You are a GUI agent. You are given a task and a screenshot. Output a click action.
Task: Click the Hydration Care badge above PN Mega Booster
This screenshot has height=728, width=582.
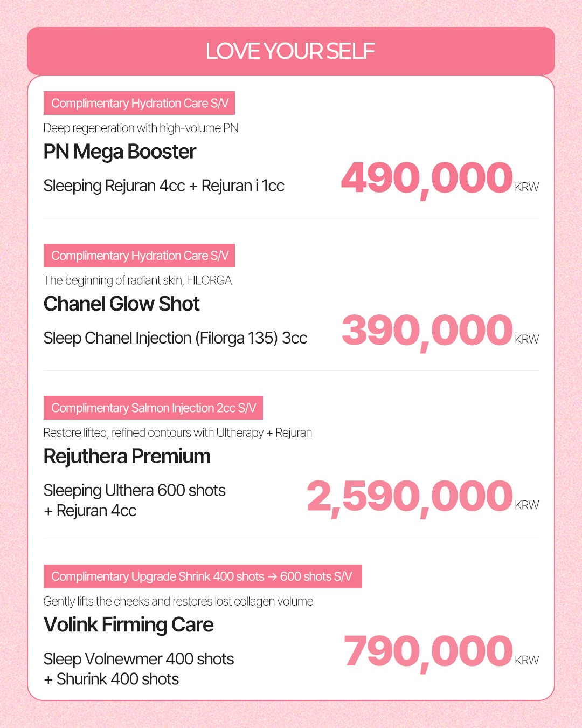(139, 103)
